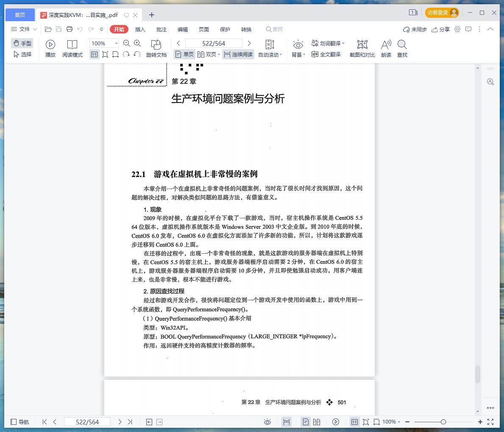This screenshot has width=504, height=432.
Task: Open the sidebar search/OCR icon on right edge
Action: point(490,82)
